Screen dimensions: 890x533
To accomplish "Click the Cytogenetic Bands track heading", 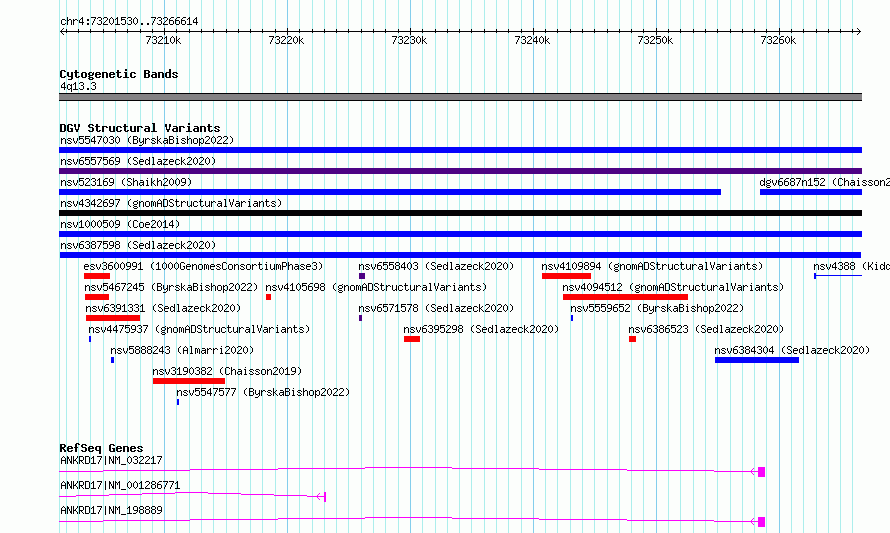I will [x=119, y=74].
